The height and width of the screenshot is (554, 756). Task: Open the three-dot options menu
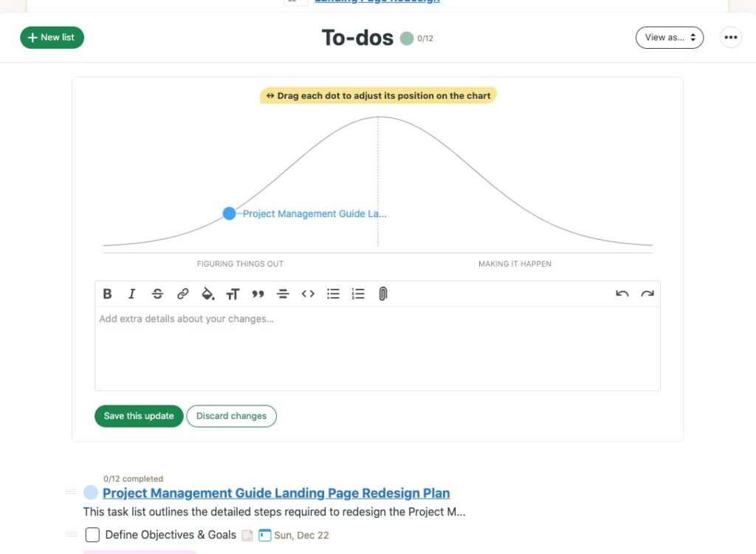[x=730, y=36]
